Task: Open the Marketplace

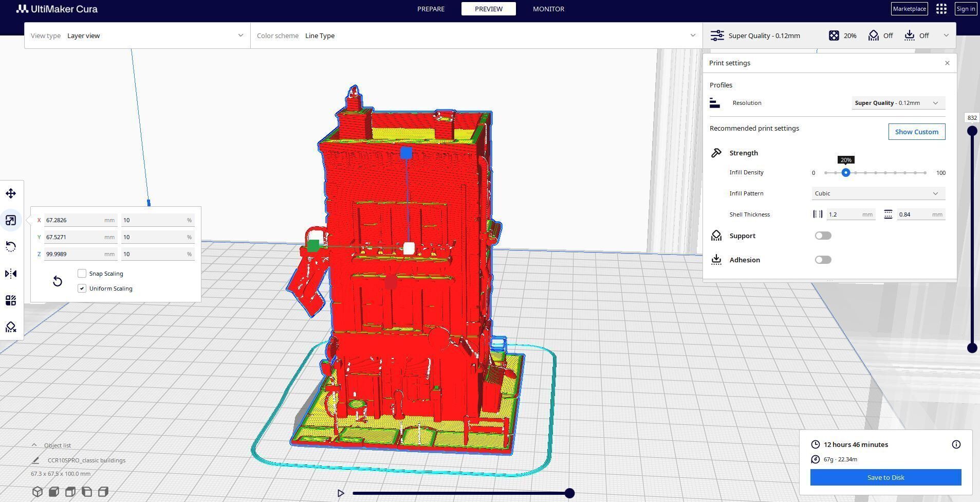Action: tap(909, 9)
